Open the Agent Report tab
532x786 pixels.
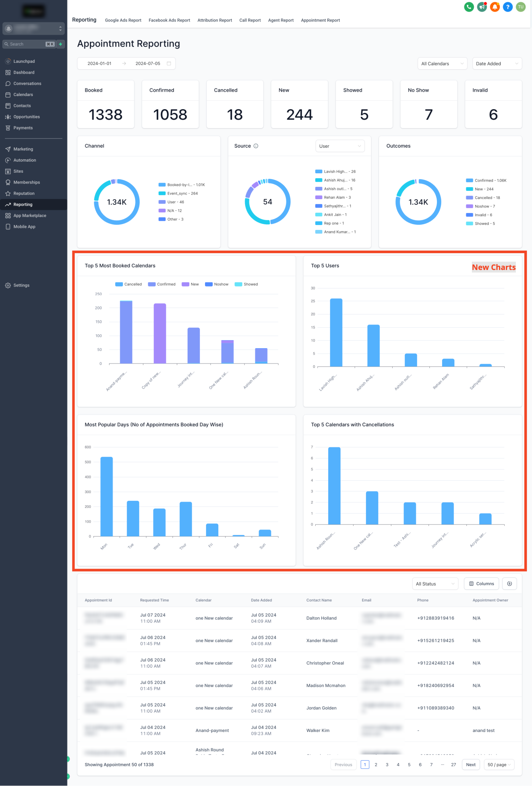(x=281, y=20)
